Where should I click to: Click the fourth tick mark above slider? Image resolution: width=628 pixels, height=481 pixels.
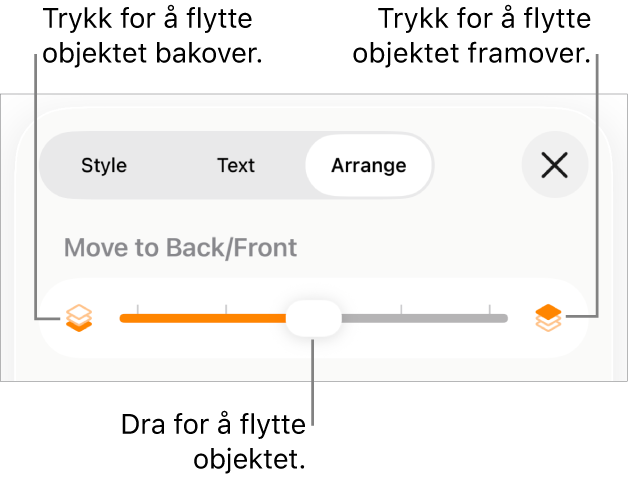pyautogui.click(x=401, y=309)
